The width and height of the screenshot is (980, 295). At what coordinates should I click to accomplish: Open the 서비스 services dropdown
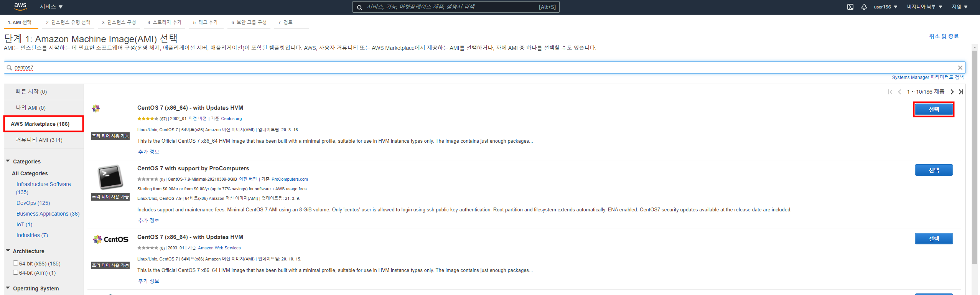pos(51,7)
